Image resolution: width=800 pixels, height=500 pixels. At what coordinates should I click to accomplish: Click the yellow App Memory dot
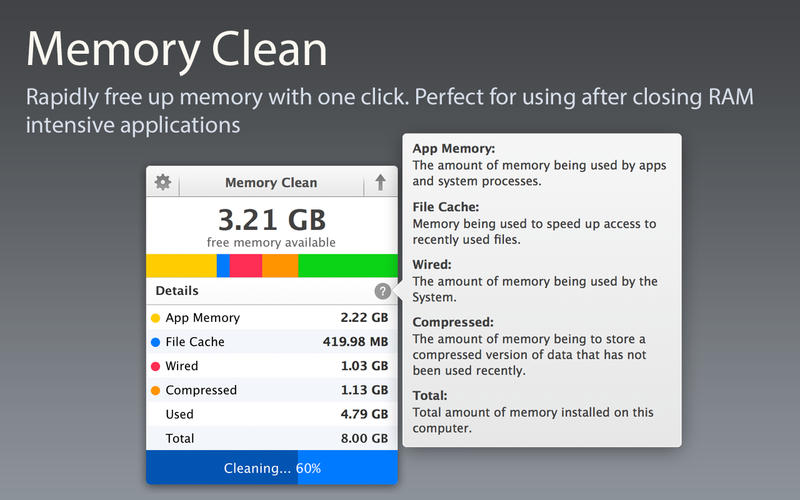(x=155, y=318)
